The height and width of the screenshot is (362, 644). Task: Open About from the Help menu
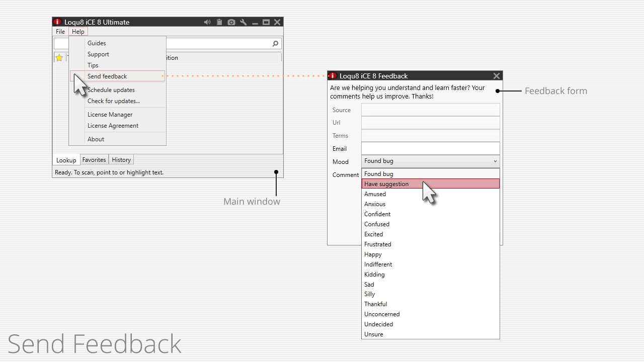96,139
